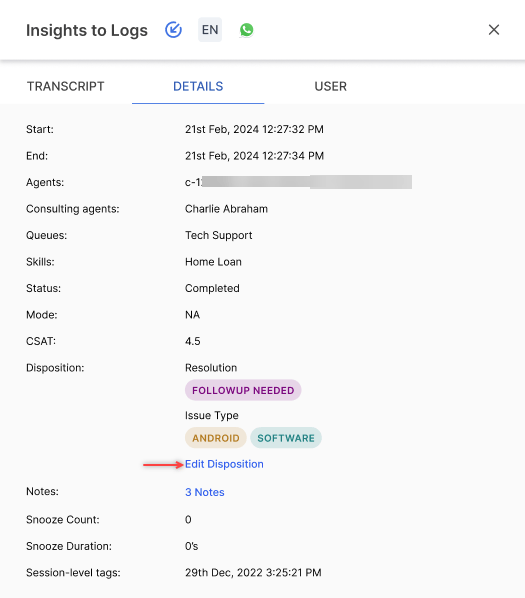Select the DETAILS tab
This screenshot has width=525, height=598.
coord(198,86)
